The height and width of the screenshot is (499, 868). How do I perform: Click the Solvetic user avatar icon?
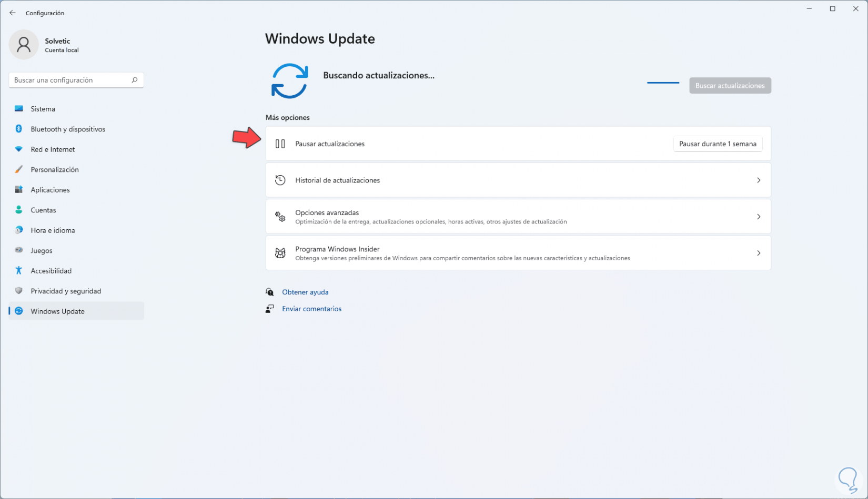(x=24, y=45)
